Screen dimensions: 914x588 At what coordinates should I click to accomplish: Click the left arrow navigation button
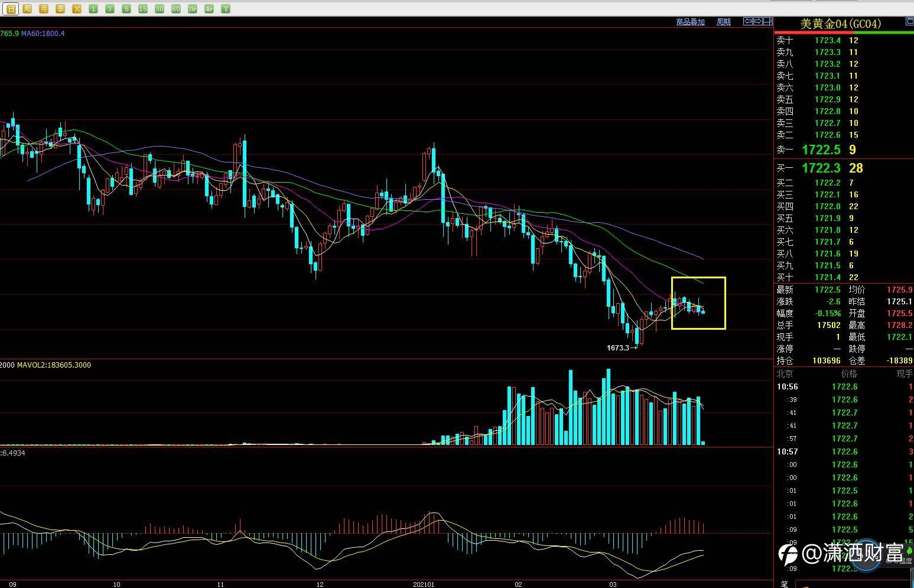(748, 21)
